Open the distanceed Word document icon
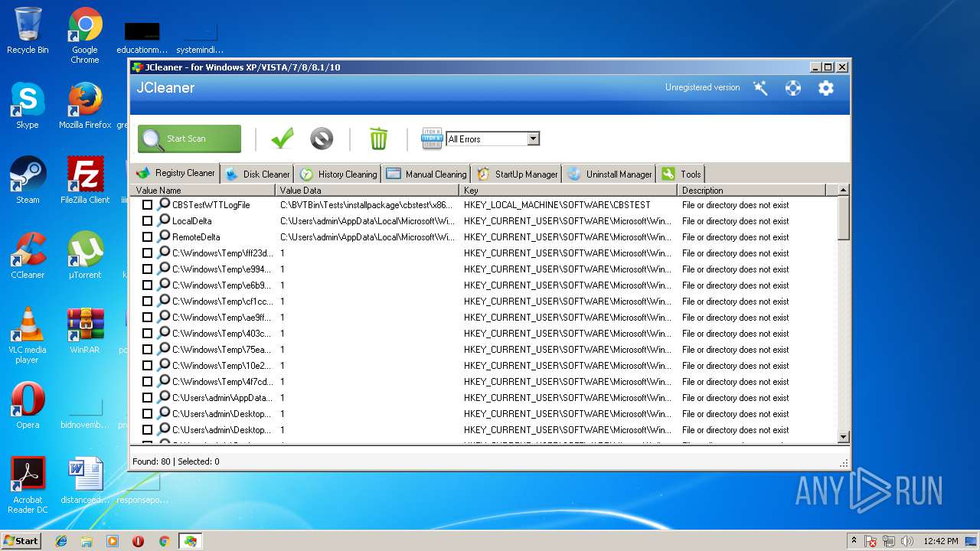 pyautogui.click(x=85, y=481)
